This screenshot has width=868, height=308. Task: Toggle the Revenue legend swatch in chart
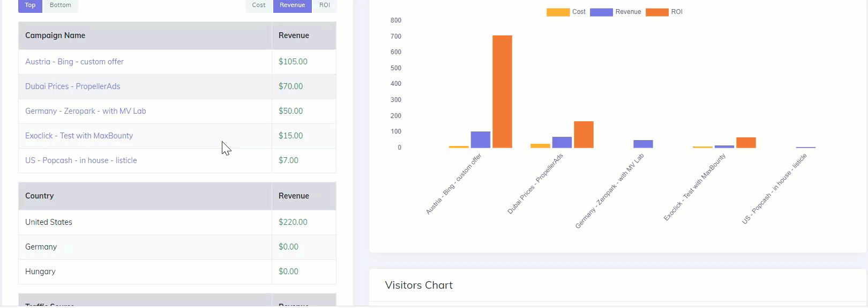coord(601,12)
